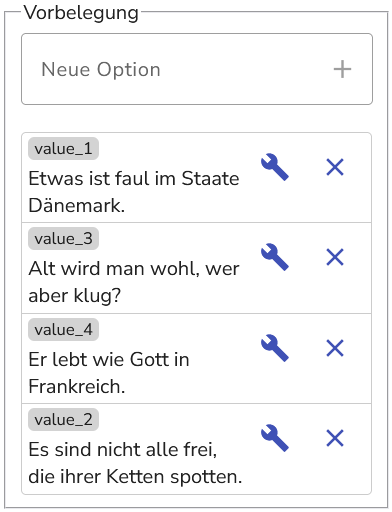Edit value_1 with the wrench icon

pyautogui.click(x=275, y=167)
